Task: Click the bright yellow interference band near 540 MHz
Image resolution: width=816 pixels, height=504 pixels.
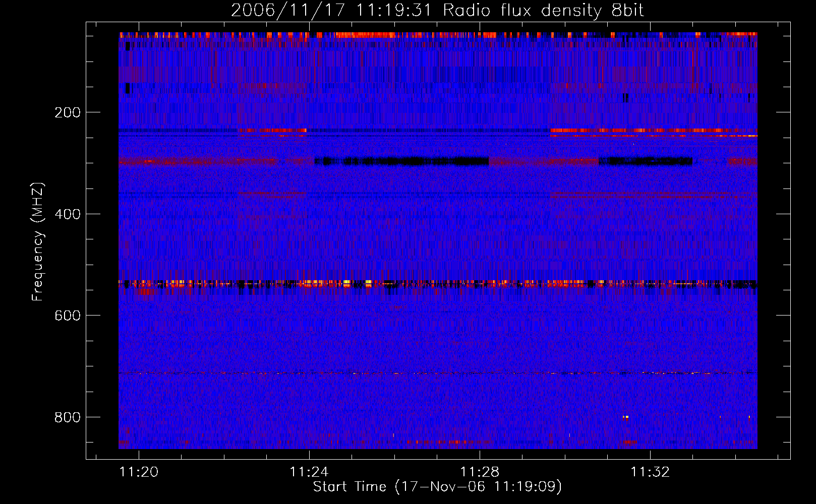Action: coord(438,284)
